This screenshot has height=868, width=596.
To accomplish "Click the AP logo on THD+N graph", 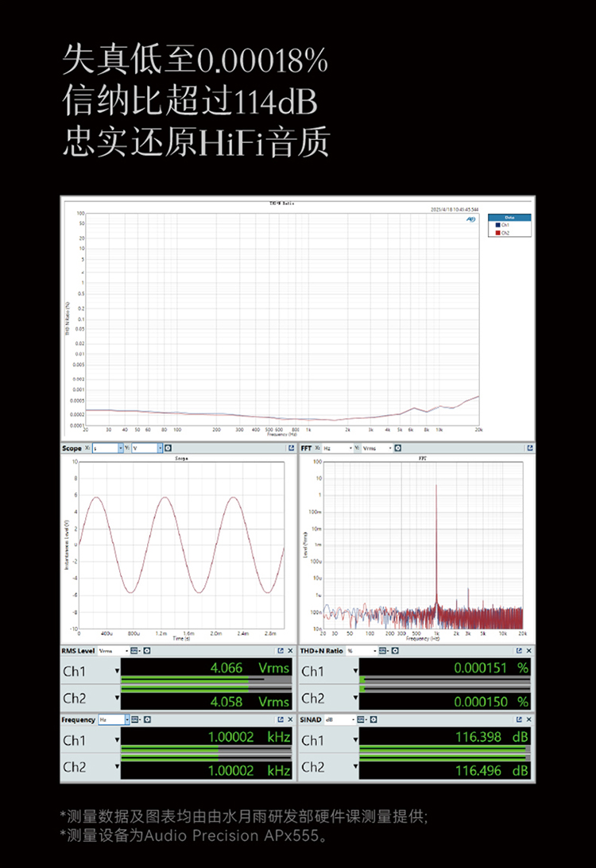I will click(471, 217).
